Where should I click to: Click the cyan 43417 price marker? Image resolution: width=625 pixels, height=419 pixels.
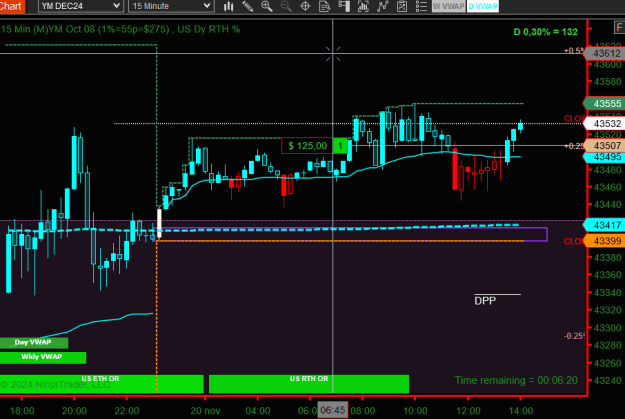coord(605,225)
